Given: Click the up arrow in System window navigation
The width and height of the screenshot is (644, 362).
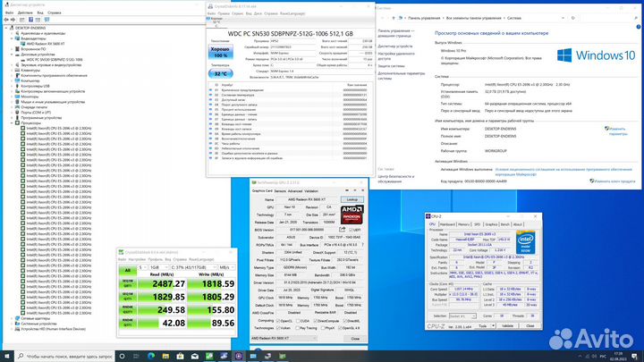Looking at the screenshot, I should point(394,18).
